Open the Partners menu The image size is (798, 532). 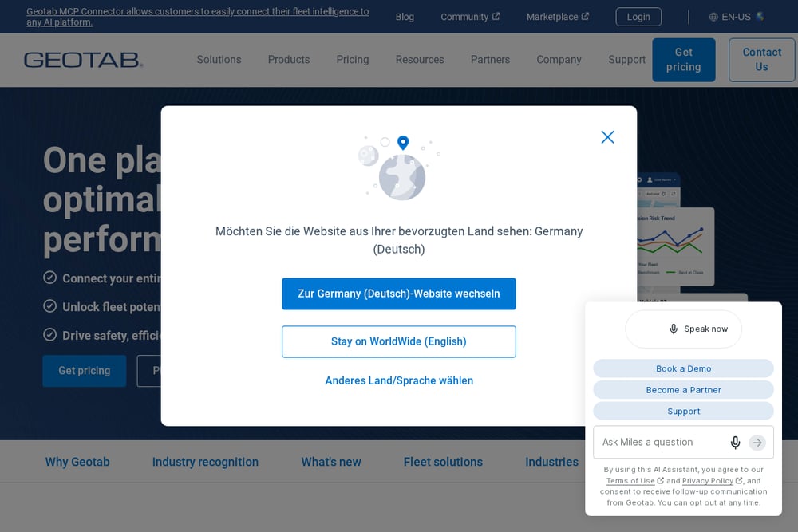(490, 60)
